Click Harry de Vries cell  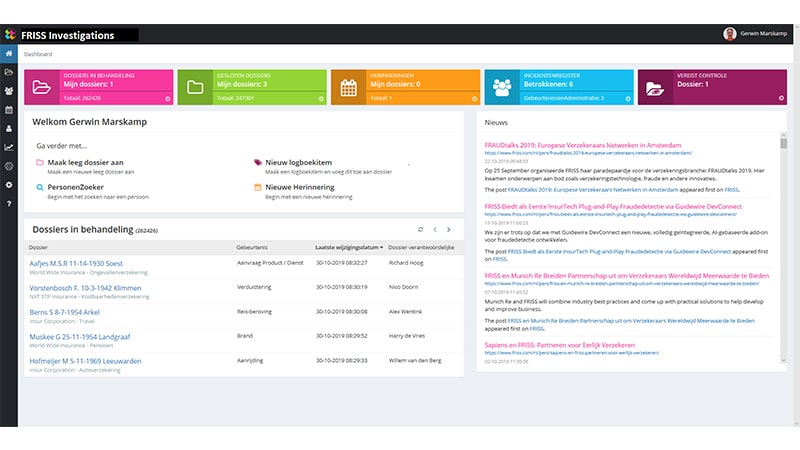(407, 336)
